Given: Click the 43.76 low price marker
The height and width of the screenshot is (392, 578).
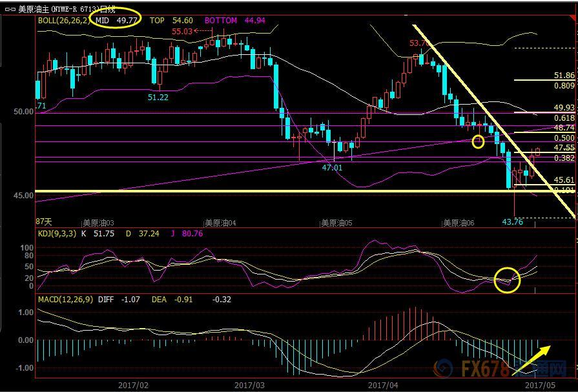Looking at the screenshot, I should coord(513,223).
